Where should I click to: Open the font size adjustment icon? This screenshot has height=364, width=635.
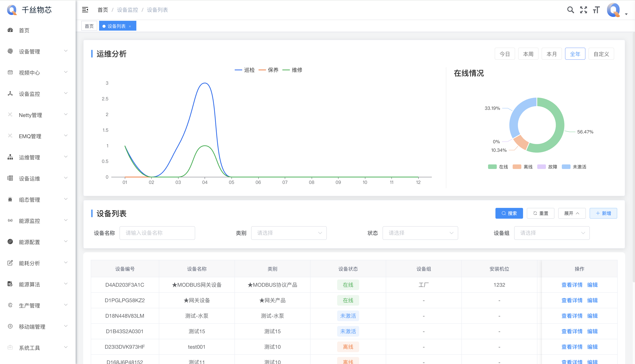[596, 10]
